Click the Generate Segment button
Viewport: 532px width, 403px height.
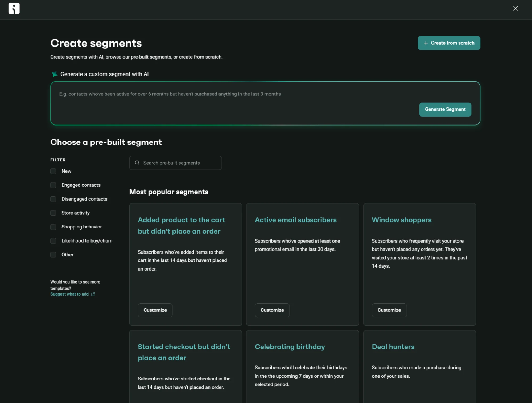pos(445,109)
